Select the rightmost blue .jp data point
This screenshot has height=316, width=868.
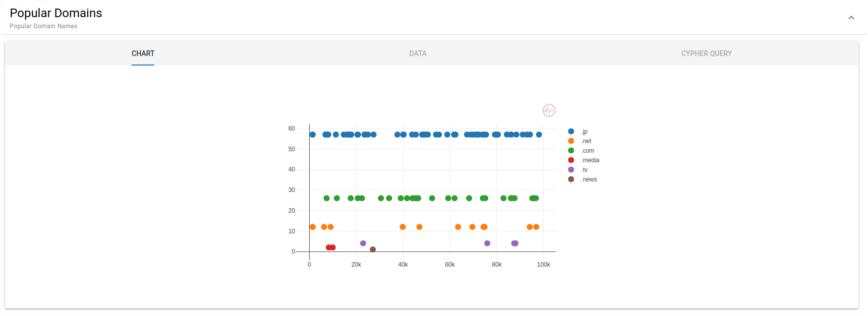pos(539,135)
